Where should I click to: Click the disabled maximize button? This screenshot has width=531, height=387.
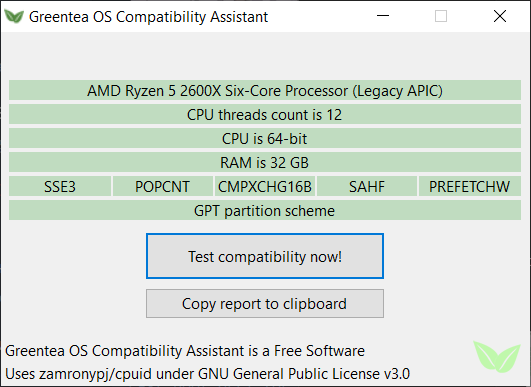pyautogui.click(x=441, y=16)
